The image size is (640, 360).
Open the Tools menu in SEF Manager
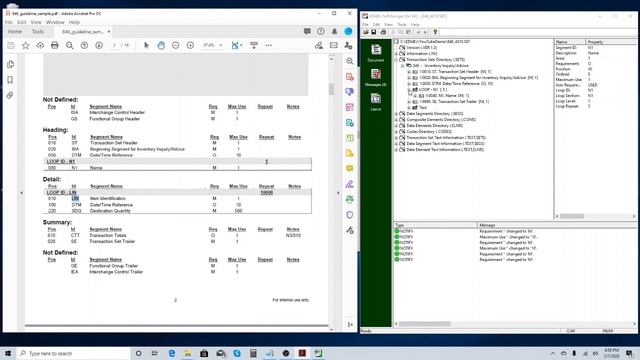click(402, 24)
